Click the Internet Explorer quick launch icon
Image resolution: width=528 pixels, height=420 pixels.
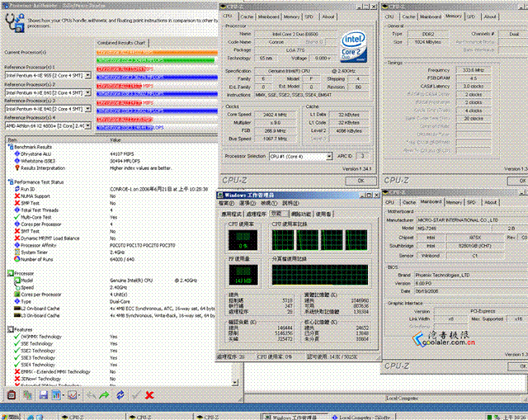tap(31, 417)
